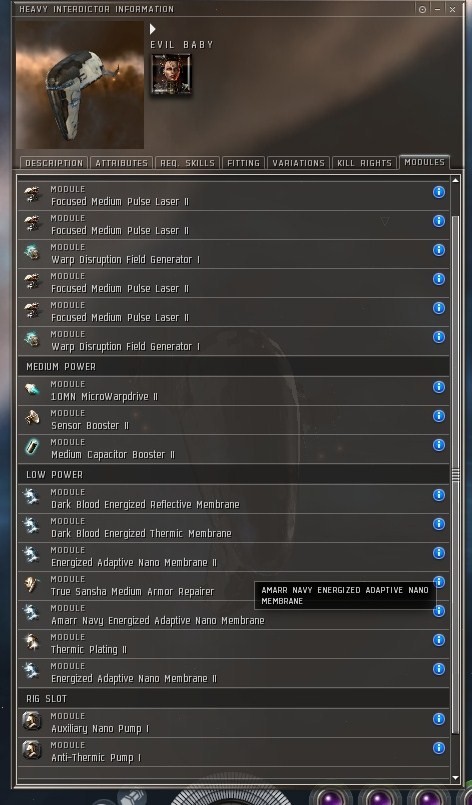
Task: Click the scrollbar down arrow of module list
Action: 455,778
